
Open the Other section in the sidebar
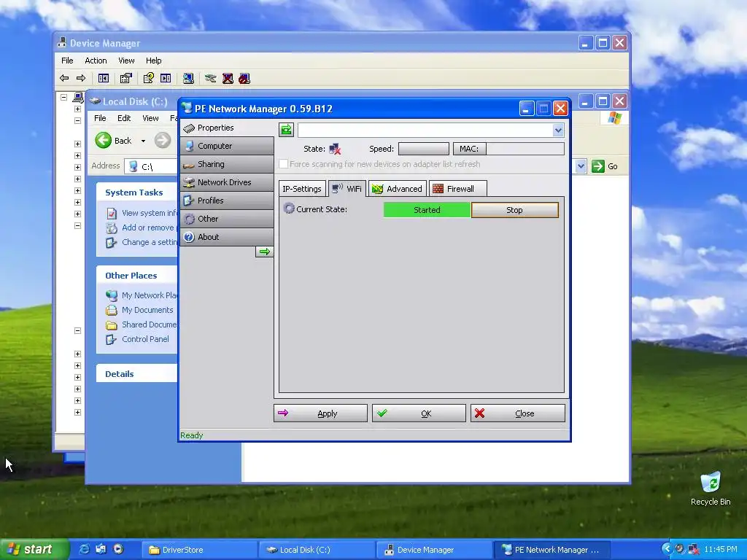(x=227, y=219)
